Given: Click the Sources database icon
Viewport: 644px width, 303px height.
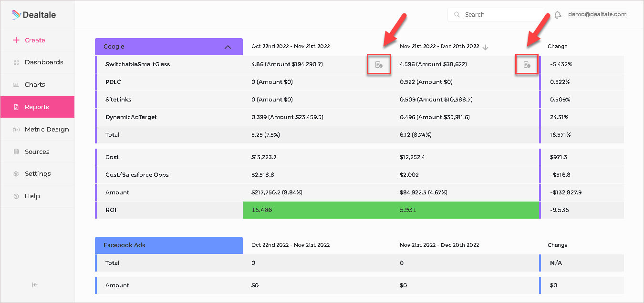Looking at the screenshot, I should tap(16, 152).
